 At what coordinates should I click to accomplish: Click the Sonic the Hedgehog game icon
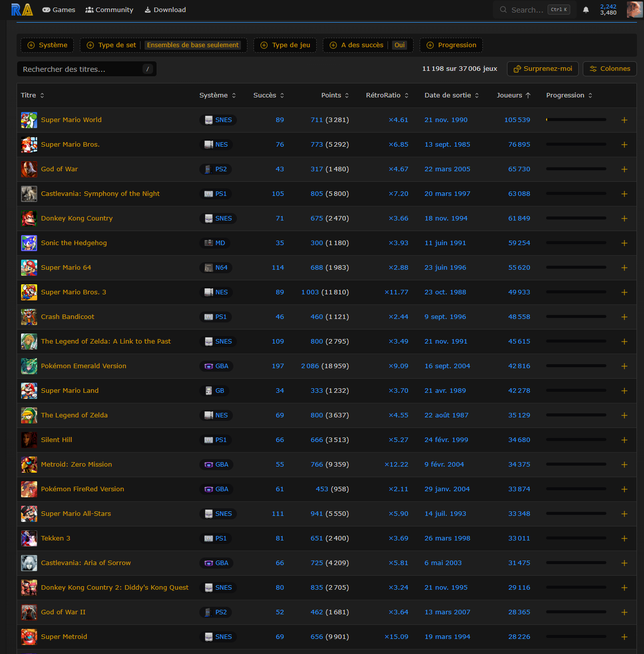point(29,243)
